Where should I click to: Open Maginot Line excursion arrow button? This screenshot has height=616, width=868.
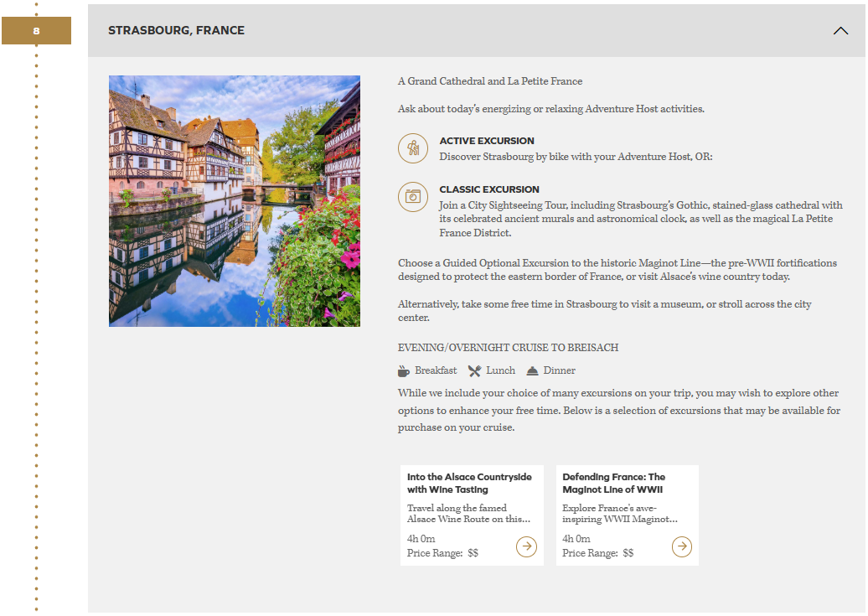click(x=682, y=546)
